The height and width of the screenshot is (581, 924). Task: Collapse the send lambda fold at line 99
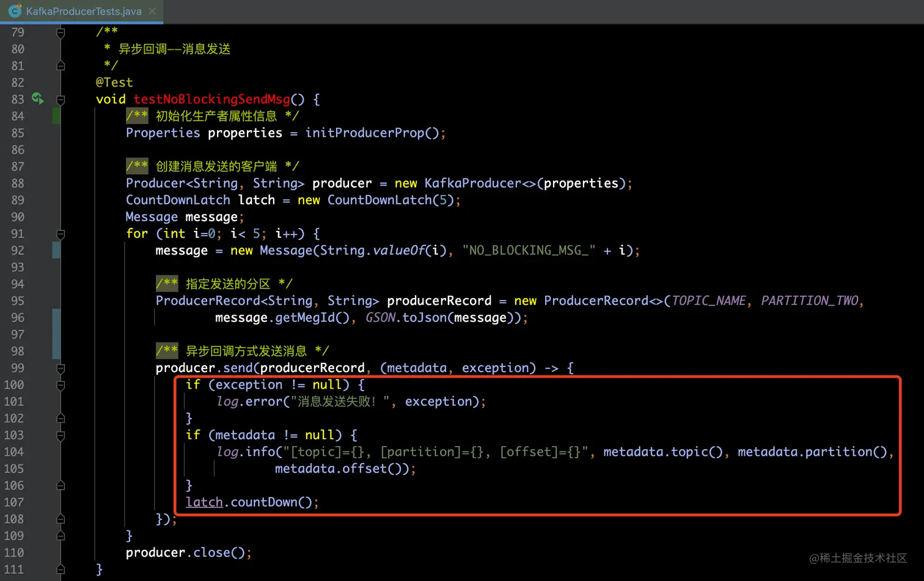(61, 368)
